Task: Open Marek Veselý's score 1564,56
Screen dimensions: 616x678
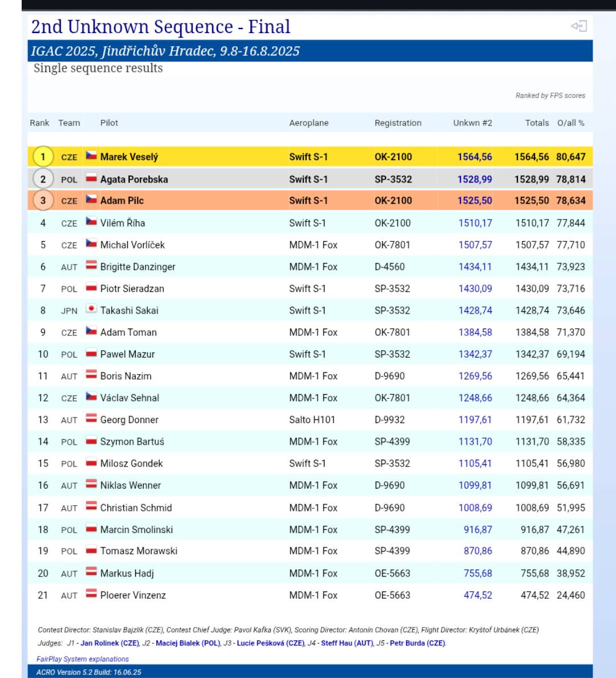Action: (x=475, y=157)
